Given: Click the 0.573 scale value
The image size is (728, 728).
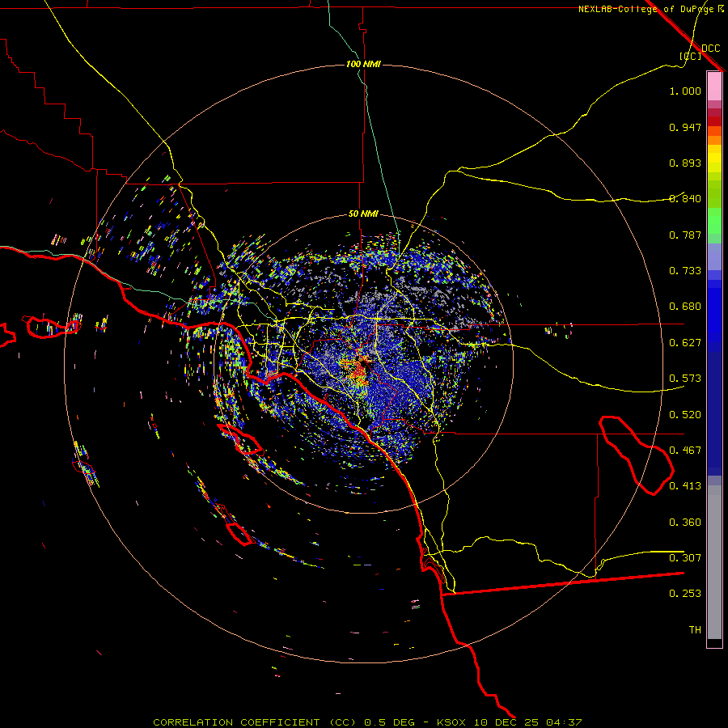Looking at the screenshot, I should click(x=685, y=379).
